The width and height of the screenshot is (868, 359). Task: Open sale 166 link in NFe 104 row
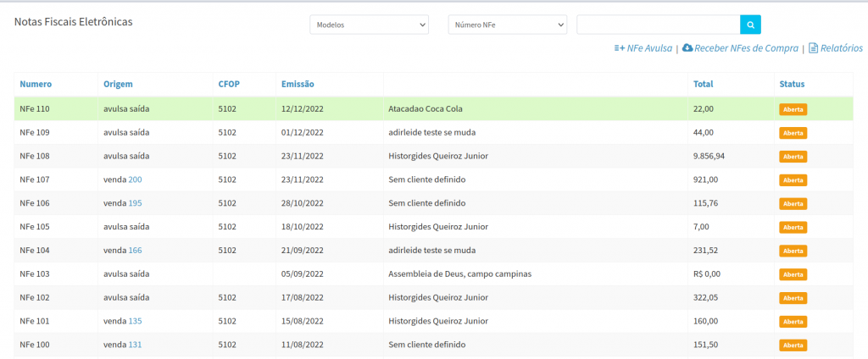point(135,251)
